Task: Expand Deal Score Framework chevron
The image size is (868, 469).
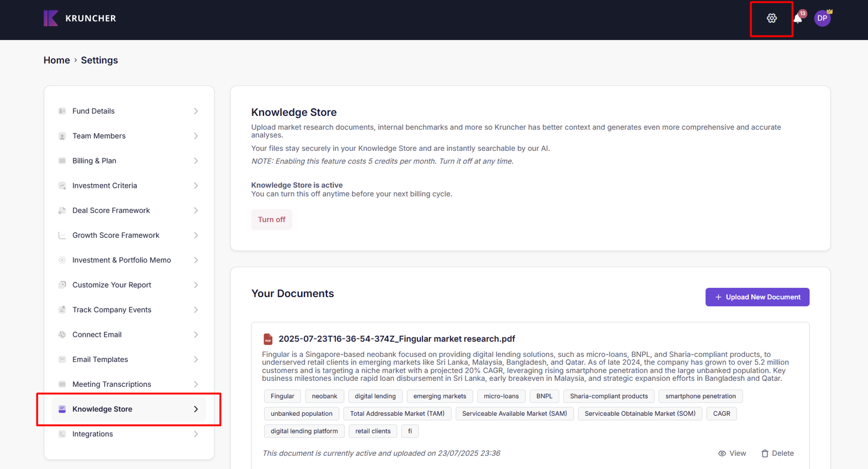Action: click(196, 210)
